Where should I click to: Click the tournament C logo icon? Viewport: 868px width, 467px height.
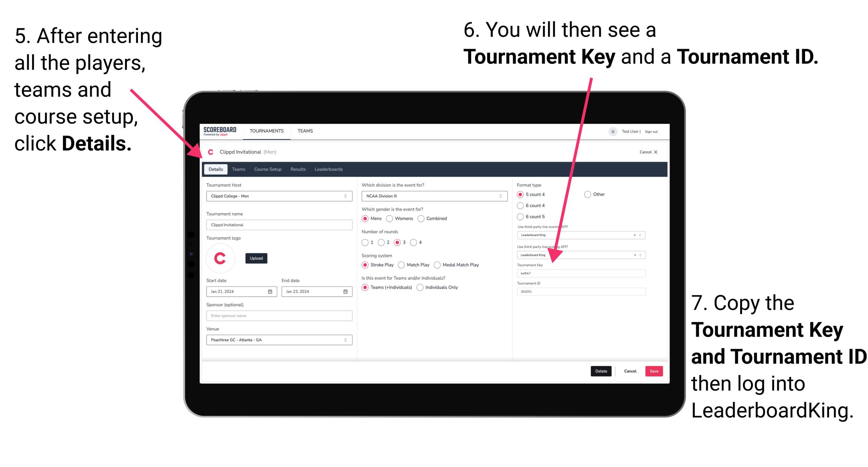click(x=222, y=258)
